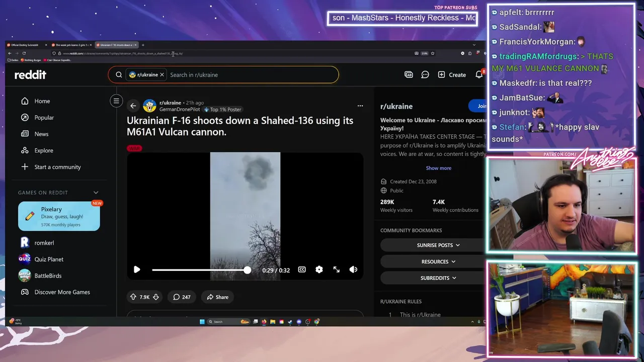Click the post title 'Ukrainian F-16 shoots down'

[240, 126]
